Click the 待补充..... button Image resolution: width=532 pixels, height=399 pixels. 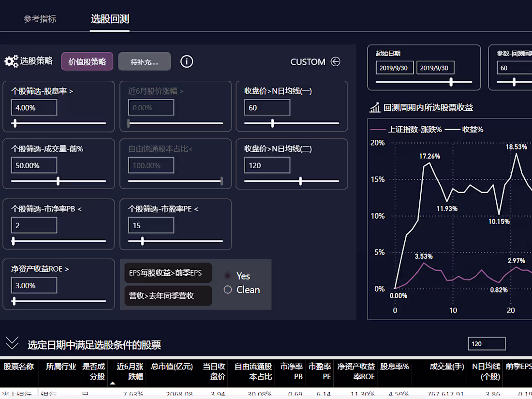point(145,61)
